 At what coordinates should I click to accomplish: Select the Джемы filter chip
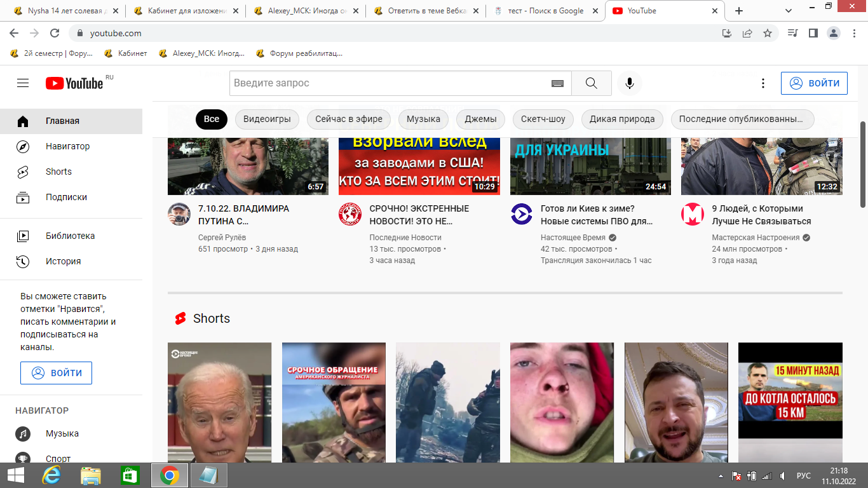coord(481,119)
